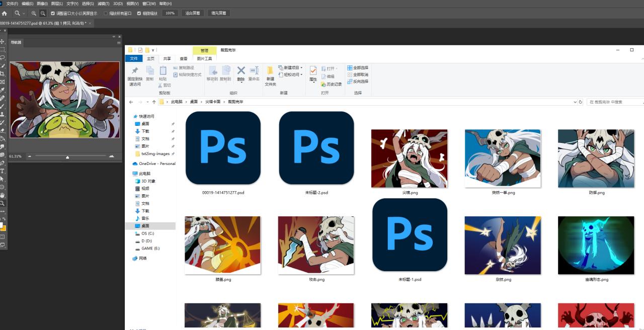The width and height of the screenshot is (644, 330).
Task: Select the Rectangular Marquee tool
Action: 3,50
